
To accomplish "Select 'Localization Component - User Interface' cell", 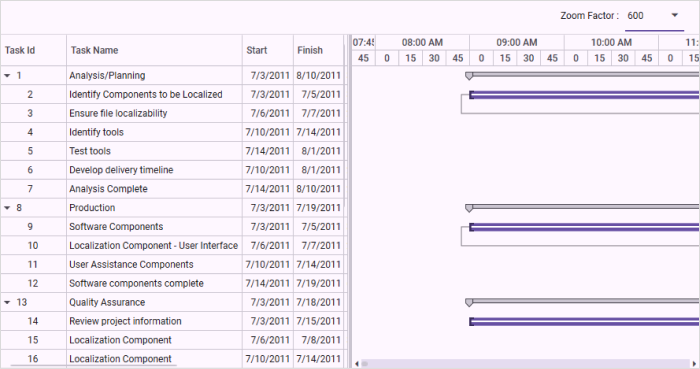I will (x=154, y=245).
